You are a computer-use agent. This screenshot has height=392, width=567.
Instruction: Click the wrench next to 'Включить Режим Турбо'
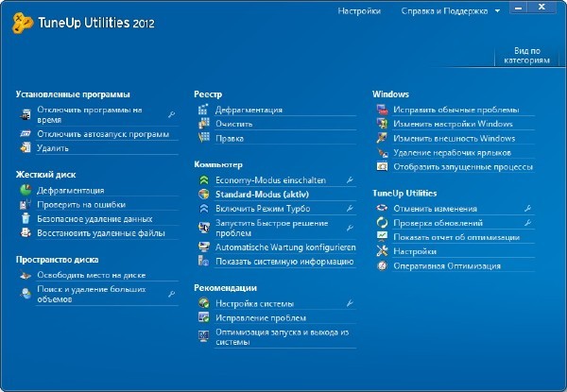tap(350, 208)
